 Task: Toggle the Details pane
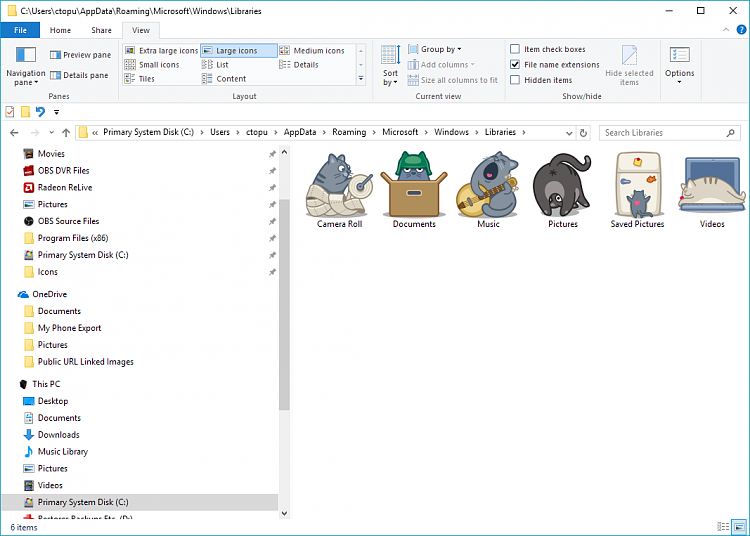click(79, 75)
